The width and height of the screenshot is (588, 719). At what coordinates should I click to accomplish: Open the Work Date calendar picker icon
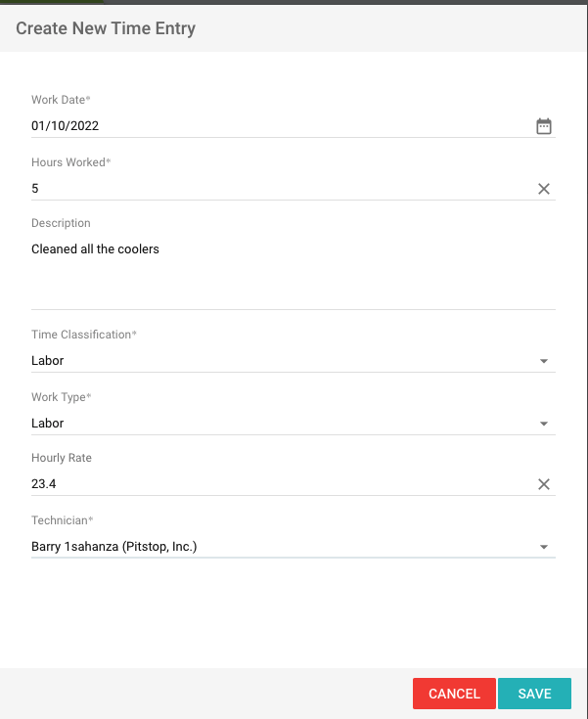[x=544, y=126]
